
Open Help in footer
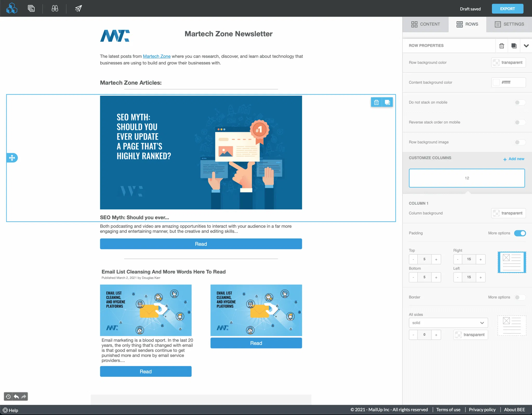10,410
